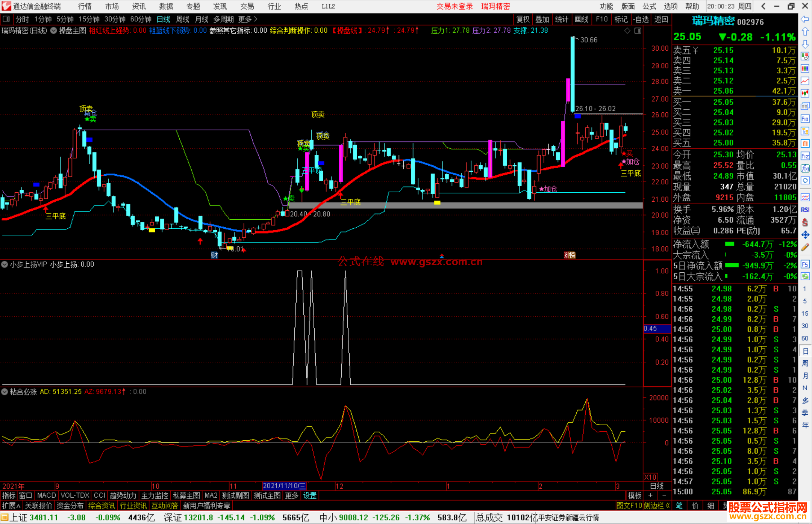Screen dimensions: 812x524
Task: Click the 日线 period label at bottom right
Action: (657, 486)
